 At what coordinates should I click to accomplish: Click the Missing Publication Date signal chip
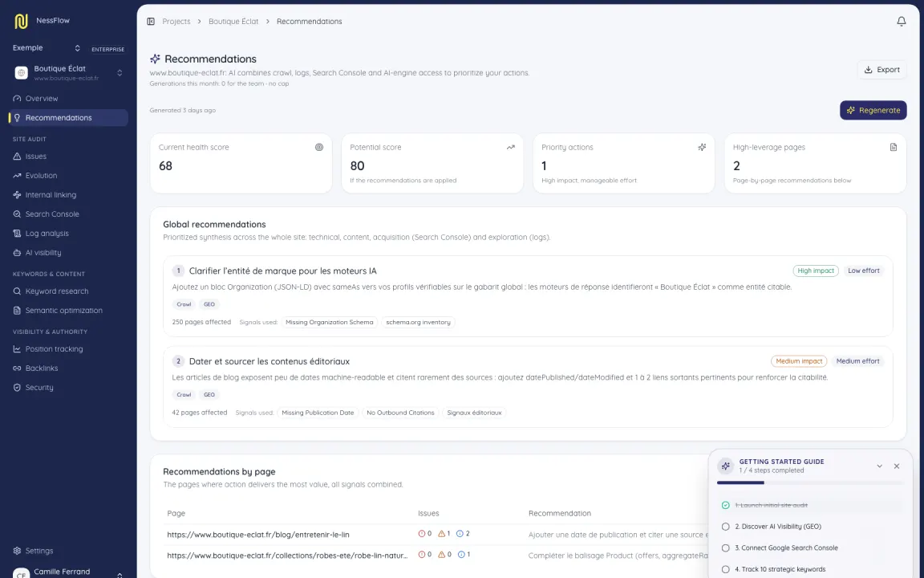tap(318, 413)
